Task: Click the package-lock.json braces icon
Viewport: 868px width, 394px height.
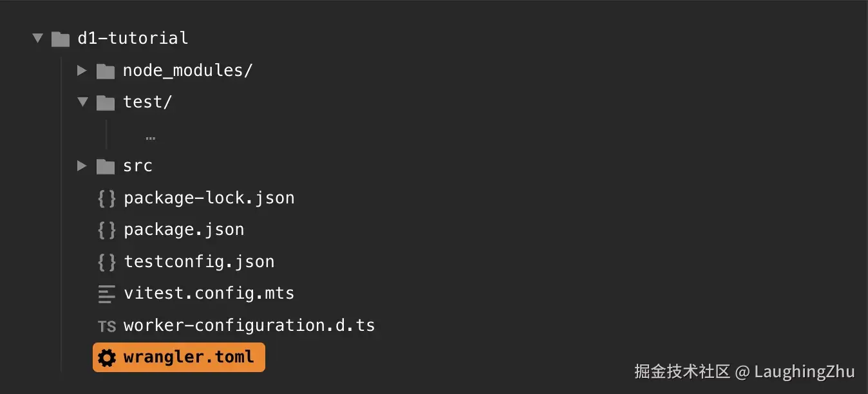Action: point(107,198)
